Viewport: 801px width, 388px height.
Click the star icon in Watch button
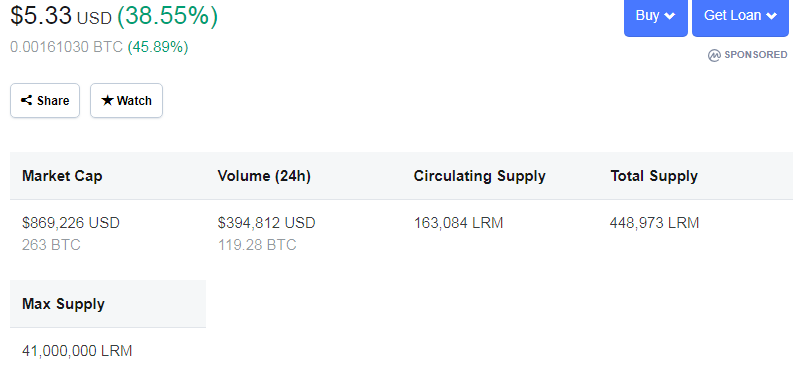(x=107, y=100)
